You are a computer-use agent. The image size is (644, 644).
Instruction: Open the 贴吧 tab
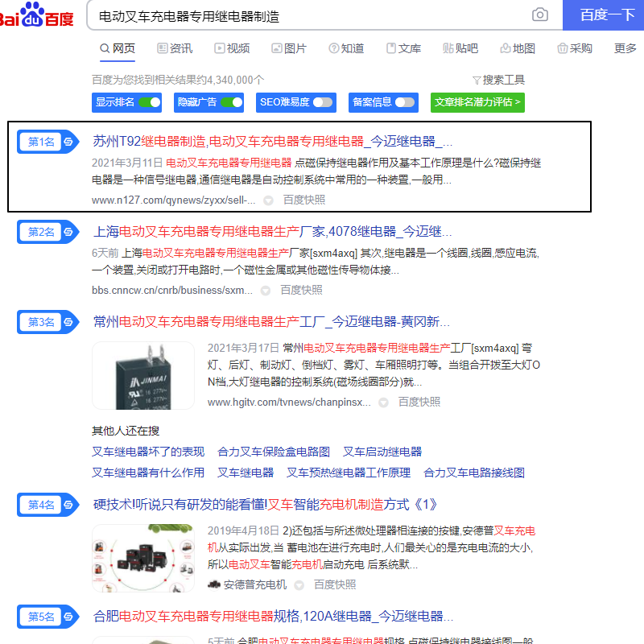click(x=460, y=48)
